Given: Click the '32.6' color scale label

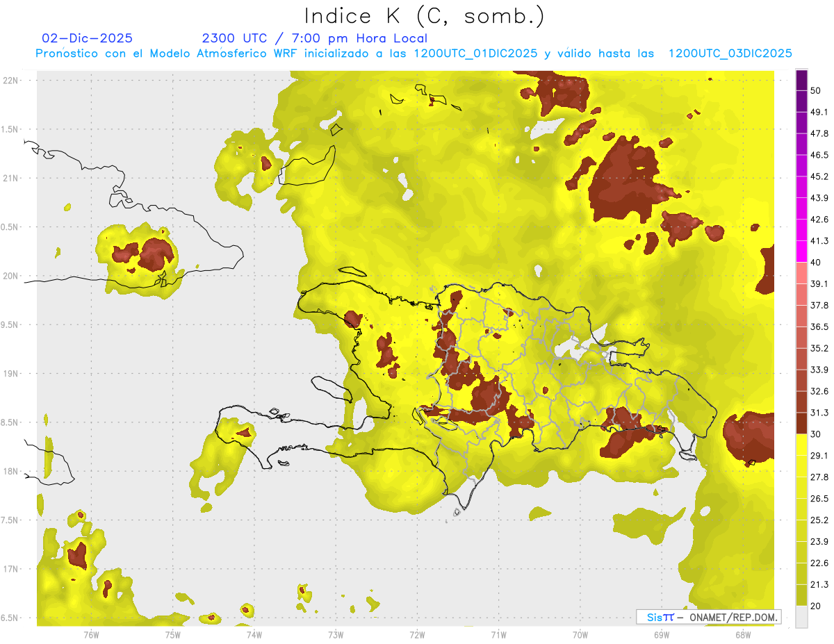Looking at the screenshot, I should click(x=819, y=391).
